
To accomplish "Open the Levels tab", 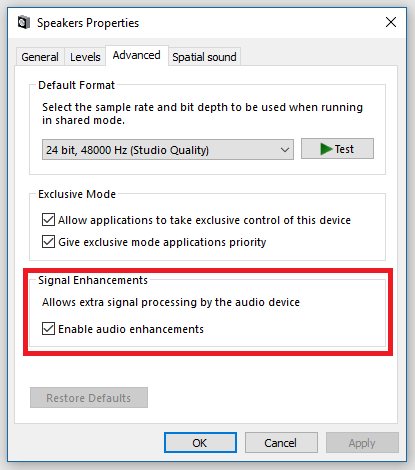I will 85,57.
